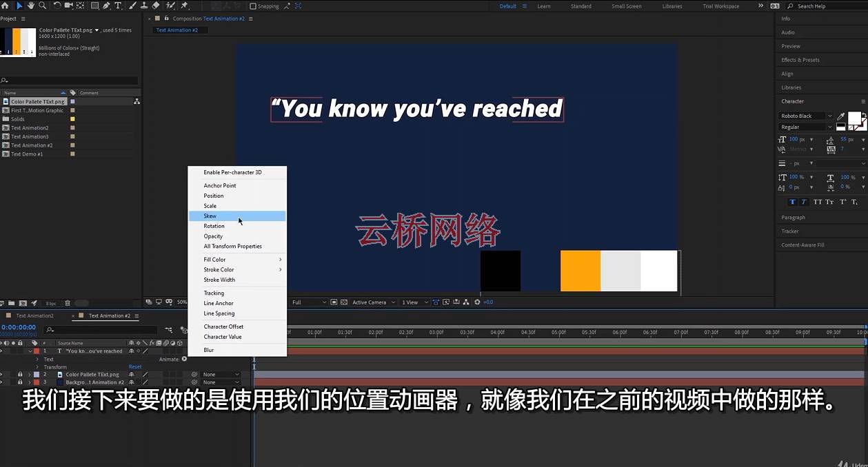Click the Animate arrow button on the Text row
The image size is (868, 467).
tap(184, 359)
